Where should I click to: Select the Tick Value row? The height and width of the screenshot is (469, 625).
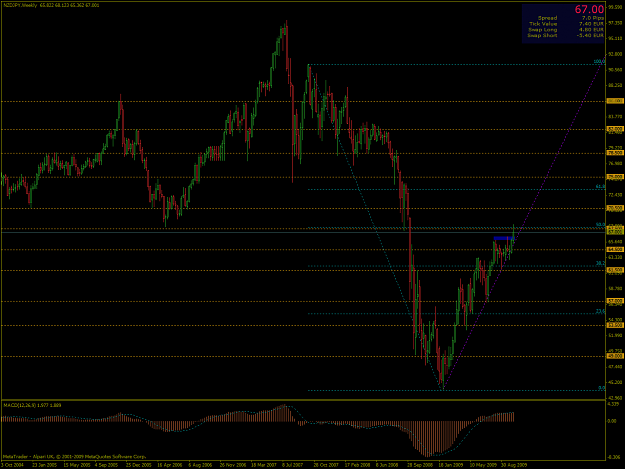click(x=566, y=24)
